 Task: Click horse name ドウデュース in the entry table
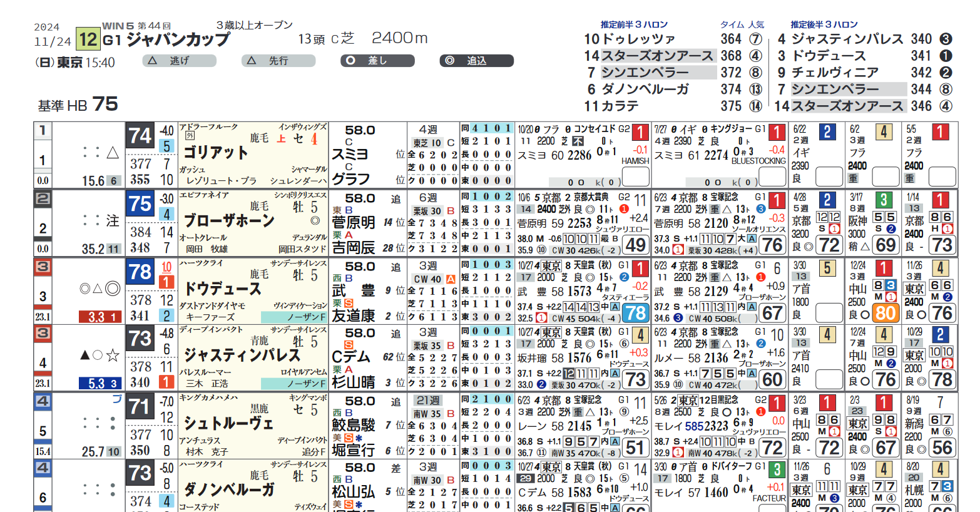click(x=222, y=289)
